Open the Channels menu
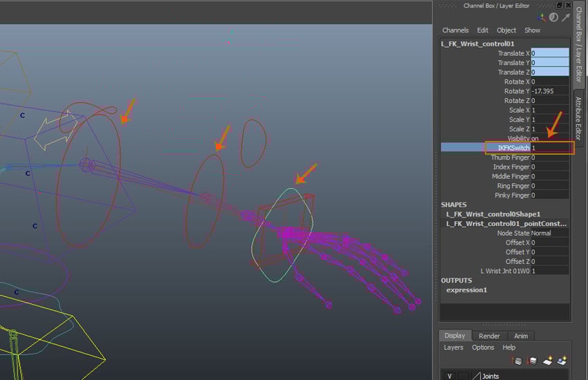 [x=455, y=30]
